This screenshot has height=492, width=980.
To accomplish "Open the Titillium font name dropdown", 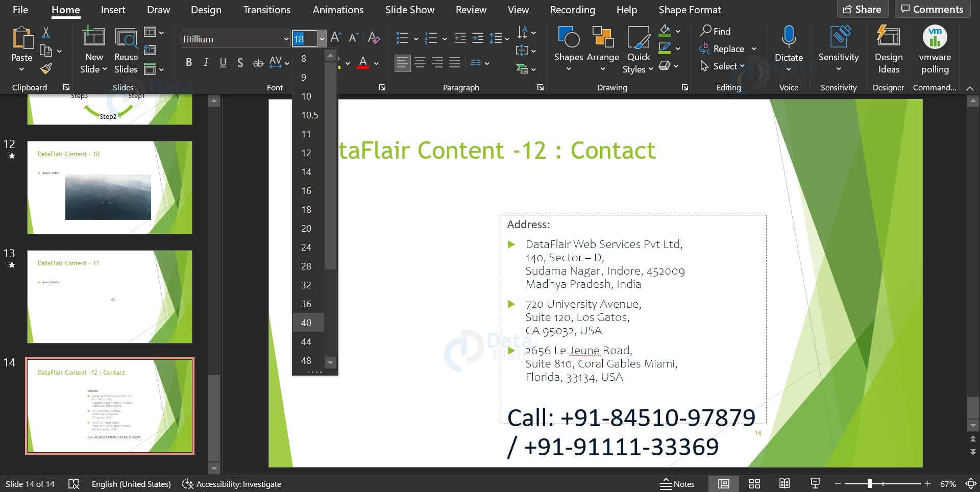I will [x=286, y=38].
